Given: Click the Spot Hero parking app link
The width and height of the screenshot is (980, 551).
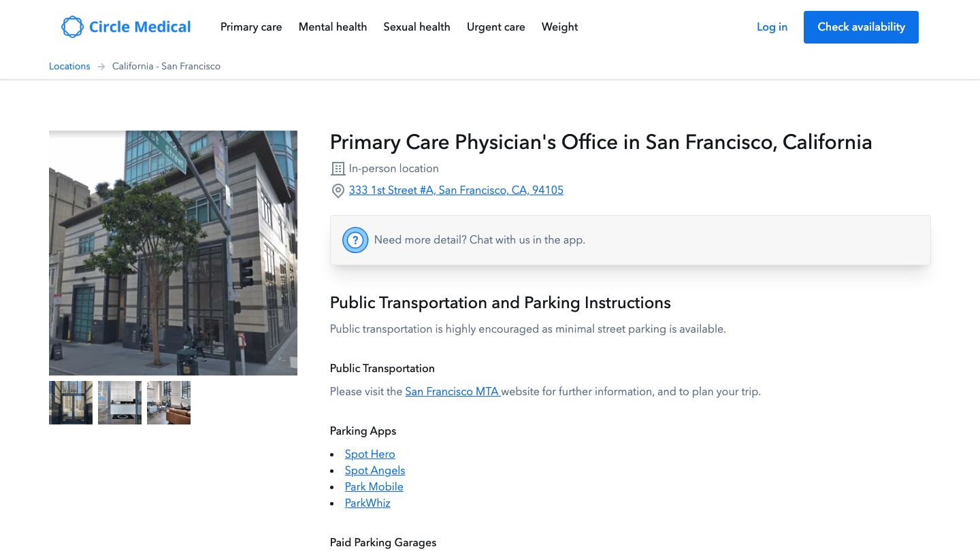Looking at the screenshot, I should [370, 454].
